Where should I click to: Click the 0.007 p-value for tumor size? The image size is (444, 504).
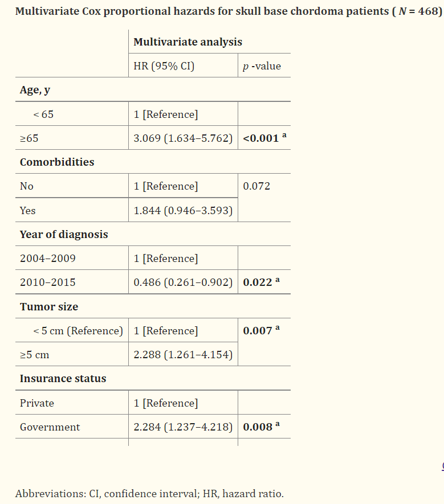pyautogui.click(x=258, y=331)
